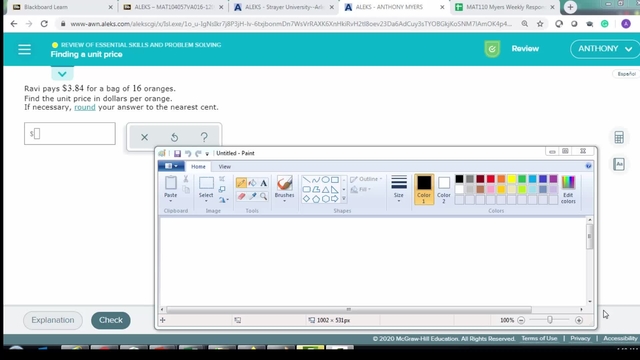
Task: Open the Select dropdown arrow
Action: (206, 201)
